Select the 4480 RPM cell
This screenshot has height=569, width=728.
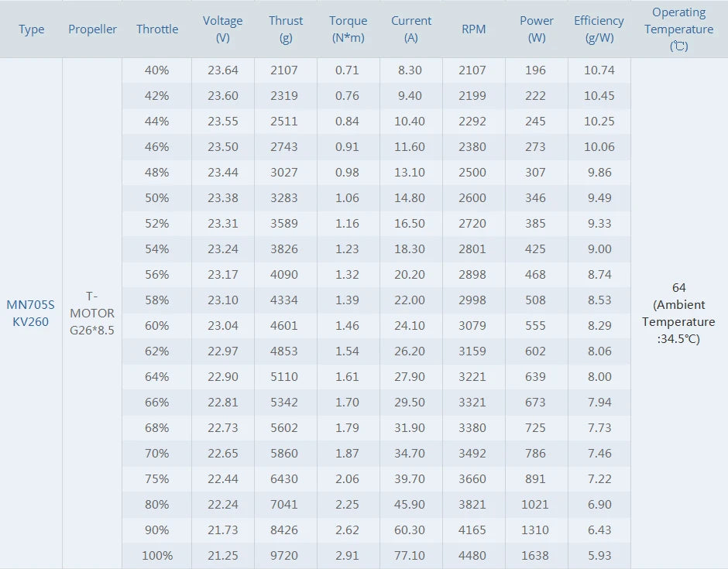pos(472,555)
